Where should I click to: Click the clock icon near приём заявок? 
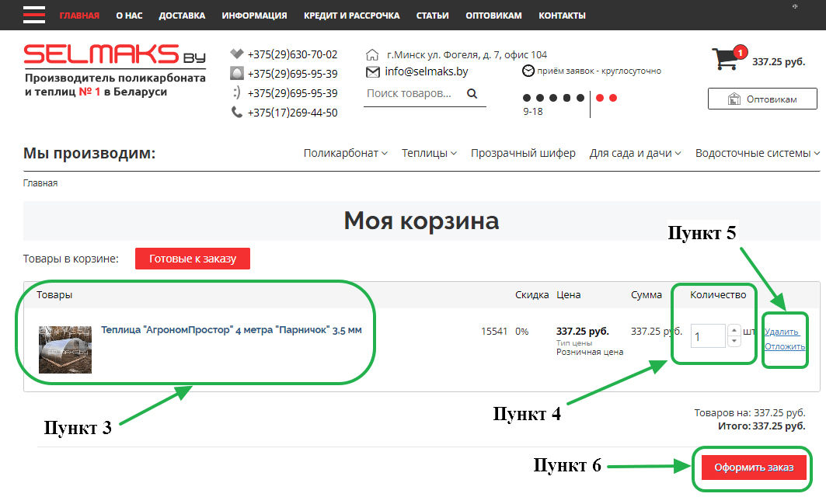[x=528, y=71]
